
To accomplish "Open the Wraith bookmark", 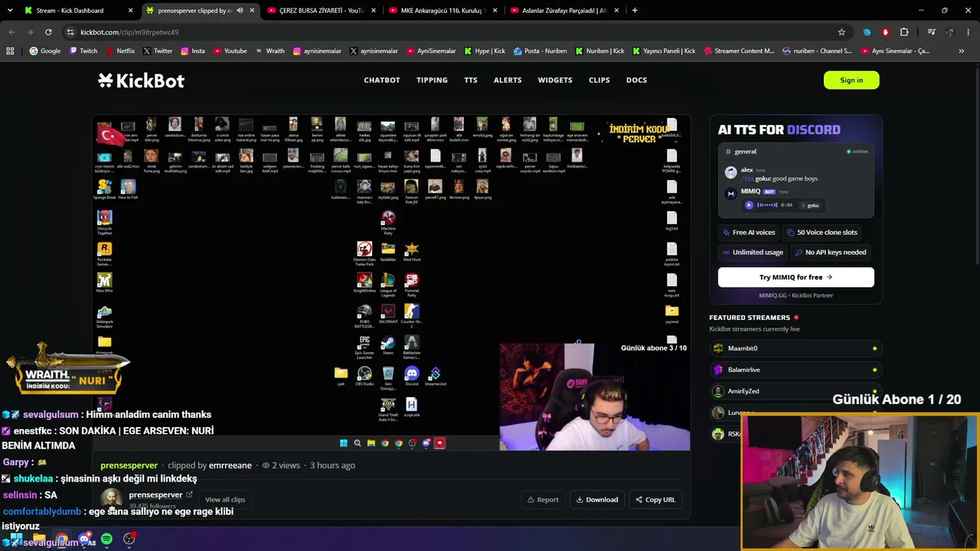I will [x=270, y=51].
